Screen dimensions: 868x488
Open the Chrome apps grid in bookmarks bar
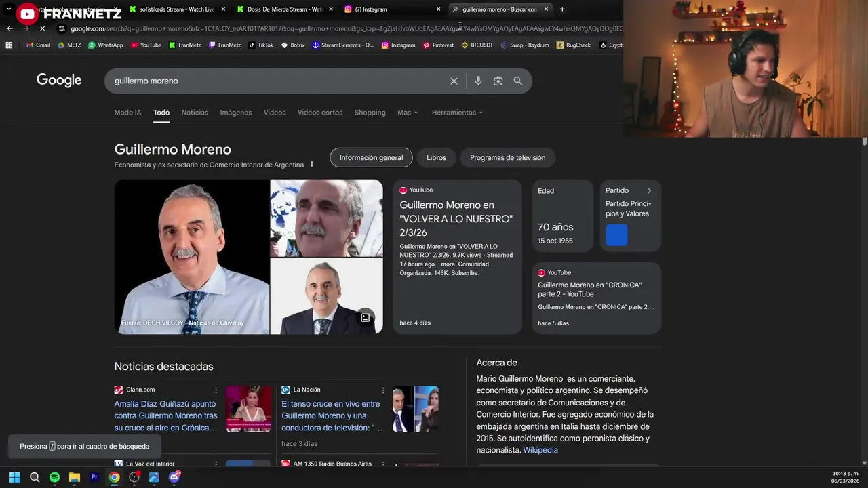pyautogui.click(x=9, y=45)
